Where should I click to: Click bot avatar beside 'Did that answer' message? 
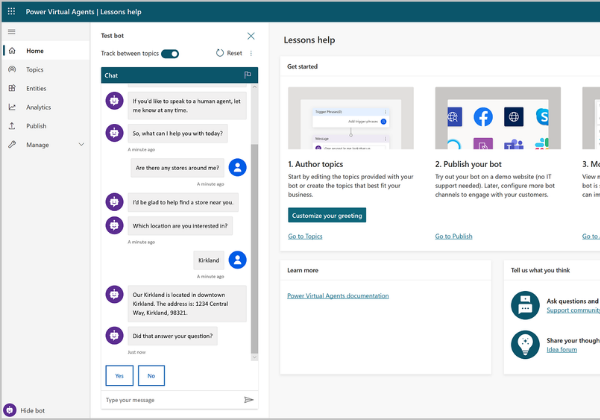tap(114, 335)
